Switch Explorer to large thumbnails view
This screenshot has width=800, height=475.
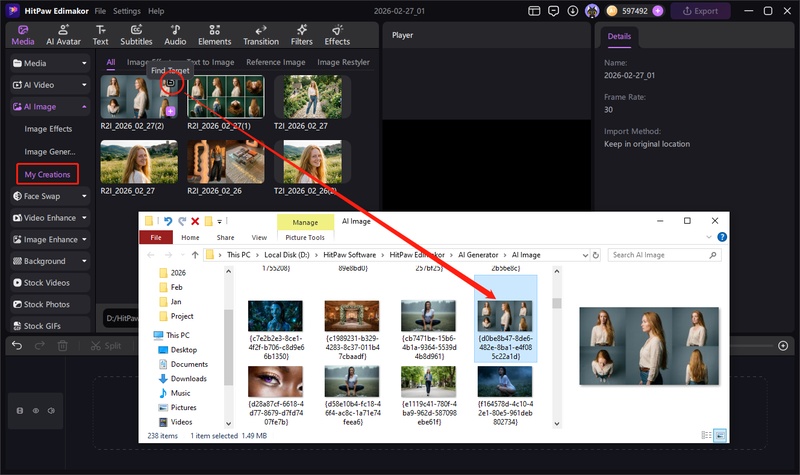[x=720, y=435]
